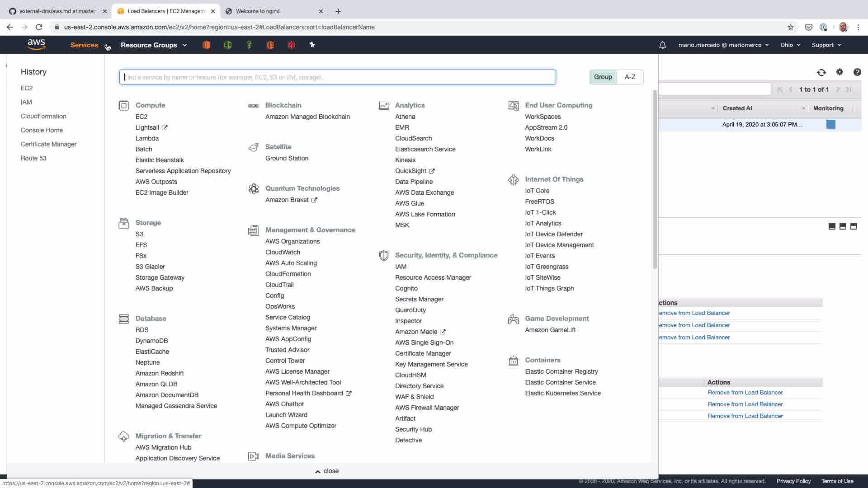The image size is (868, 488).
Task: Click the red shortcut icon in navbar
Action: [291, 45]
